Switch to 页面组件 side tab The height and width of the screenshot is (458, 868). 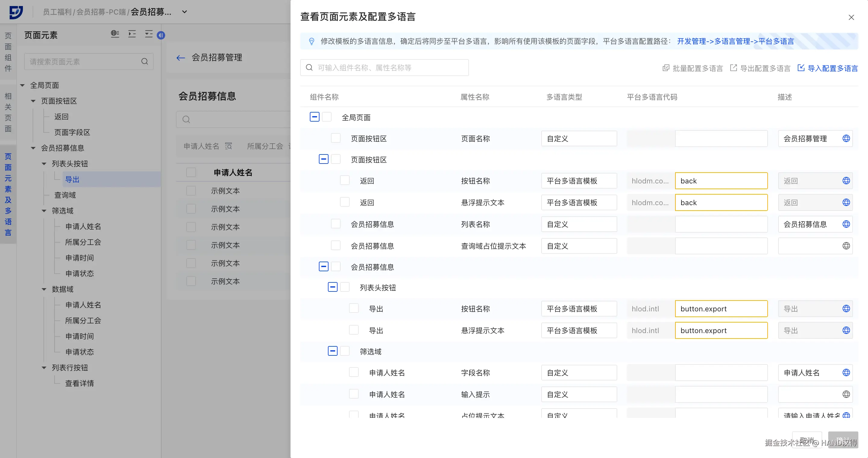8,52
